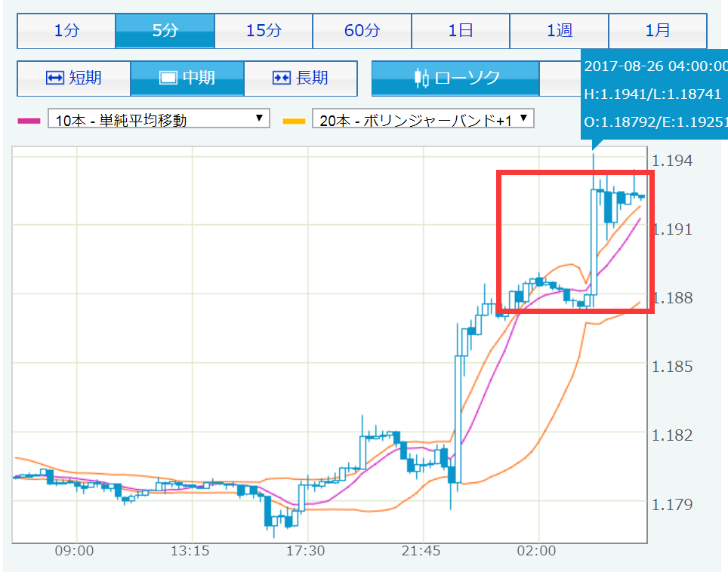Select the ローソク candlestick chart type
Viewport: 728px width, 572px height.
[x=455, y=78]
